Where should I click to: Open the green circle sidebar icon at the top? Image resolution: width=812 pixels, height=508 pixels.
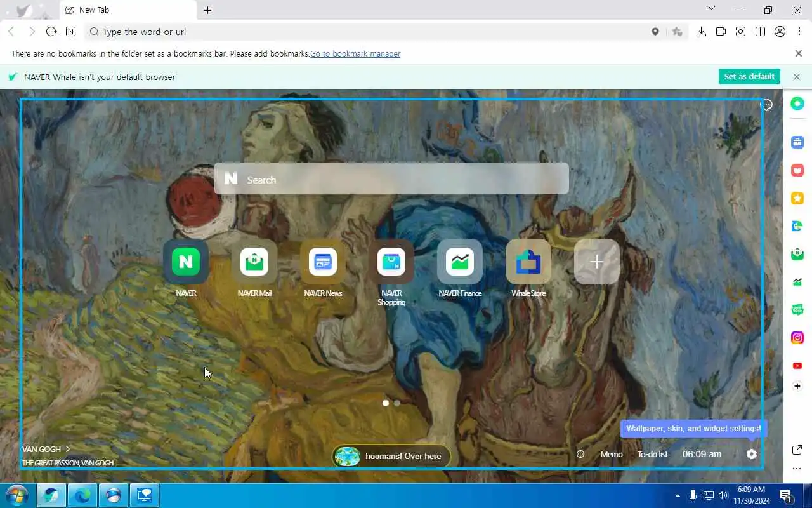coord(797,104)
